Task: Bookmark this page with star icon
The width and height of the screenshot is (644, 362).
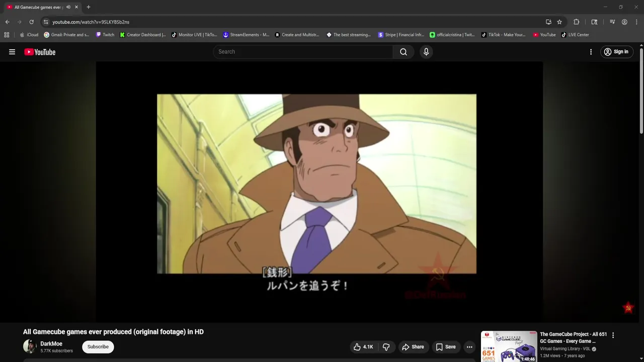Action: point(559,22)
